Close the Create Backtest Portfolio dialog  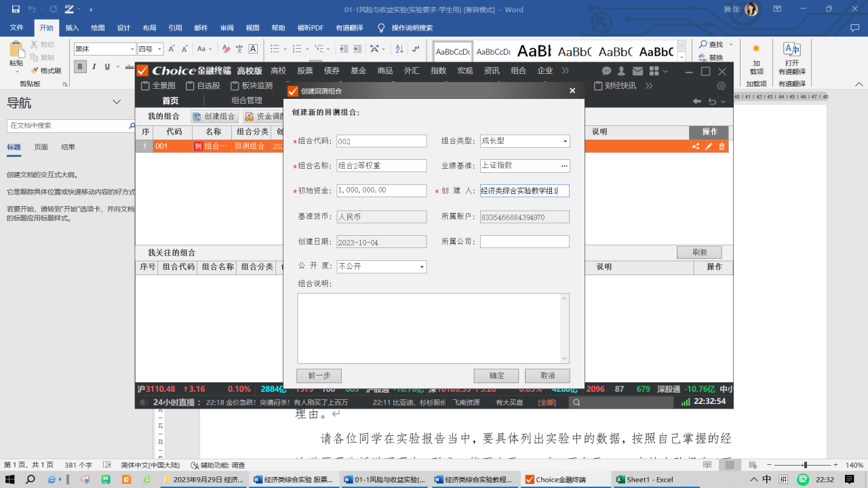coord(572,91)
